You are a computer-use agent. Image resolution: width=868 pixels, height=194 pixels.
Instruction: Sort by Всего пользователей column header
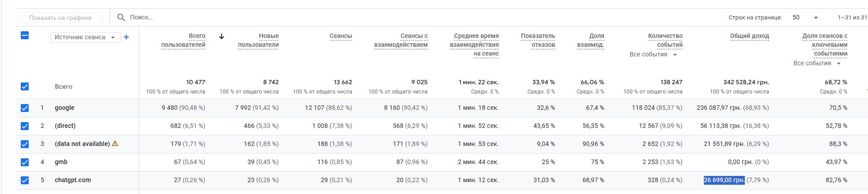(x=184, y=40)
